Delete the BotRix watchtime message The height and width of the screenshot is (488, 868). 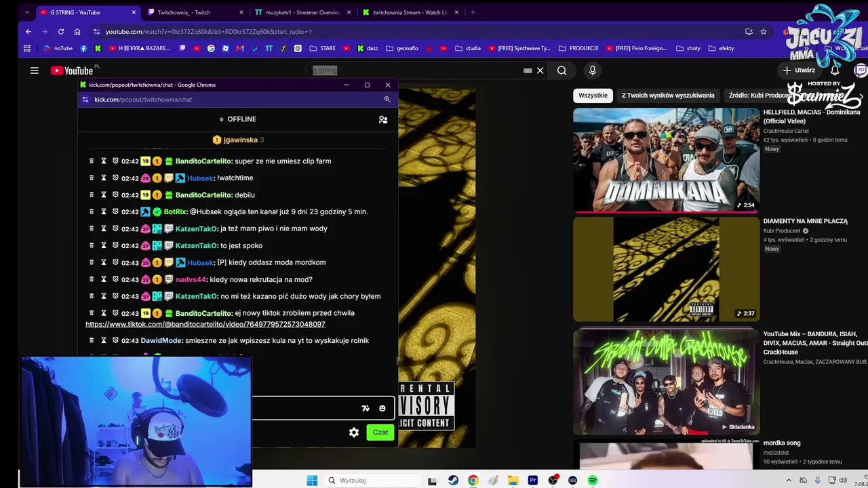pyautogui.click(x=92, y=211)
